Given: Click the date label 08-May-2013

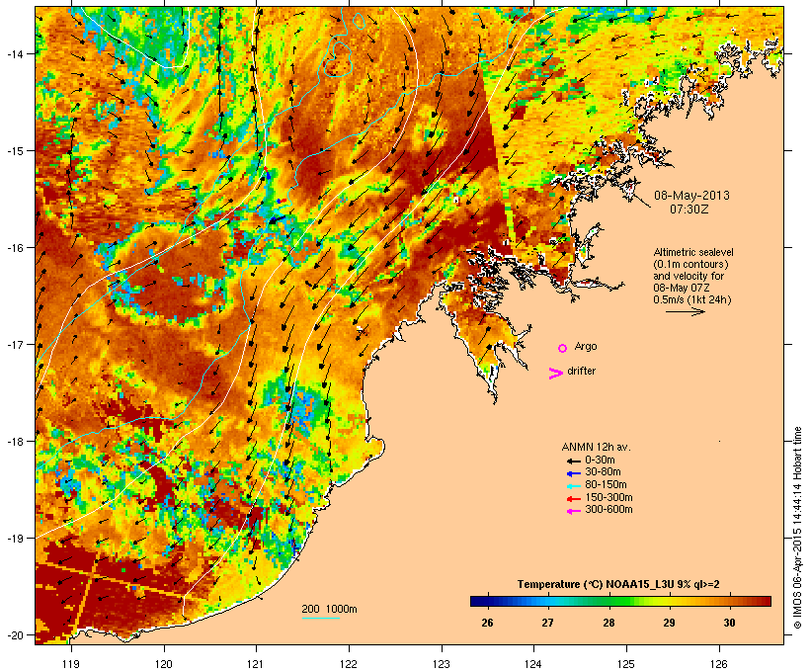Looking at the screenshot, I should point(691,196).
